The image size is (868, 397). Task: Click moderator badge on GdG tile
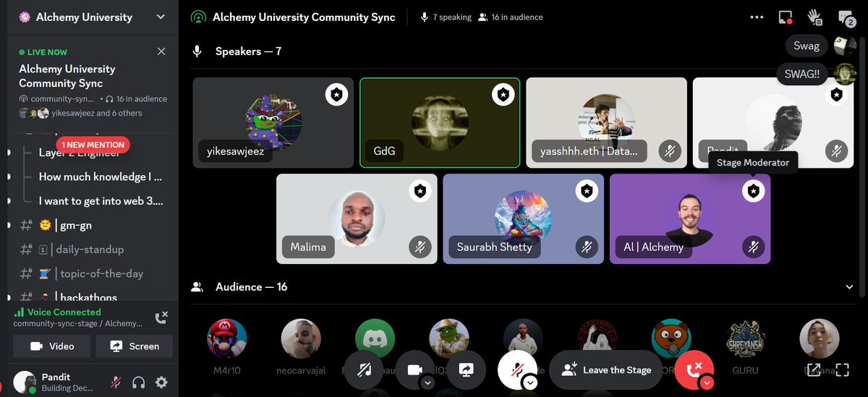click(x=503, y=95)
